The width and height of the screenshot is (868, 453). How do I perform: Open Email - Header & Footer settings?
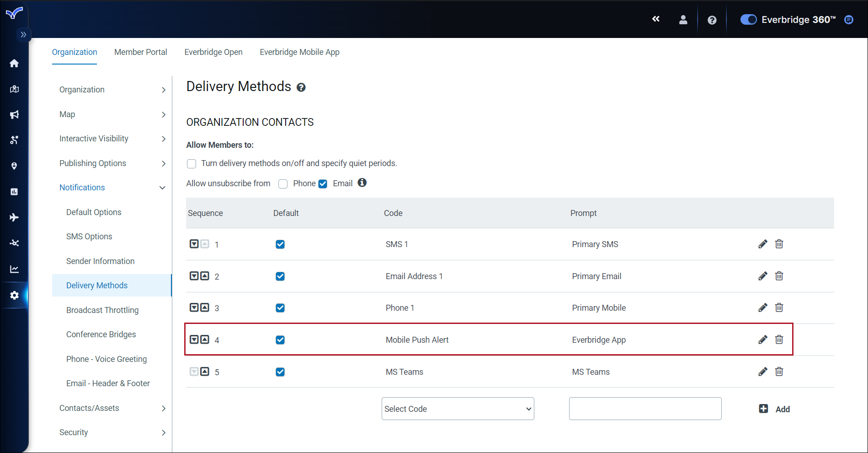[108, 383]
